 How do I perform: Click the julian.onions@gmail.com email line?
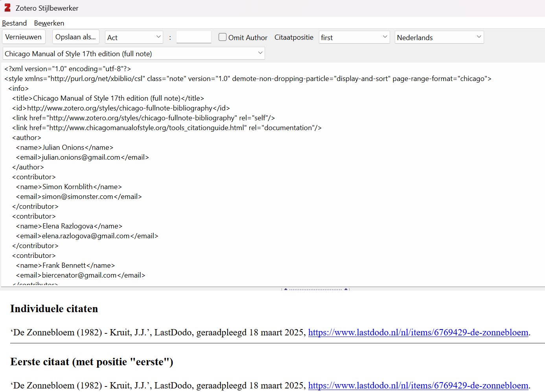[x=83, y=157]
